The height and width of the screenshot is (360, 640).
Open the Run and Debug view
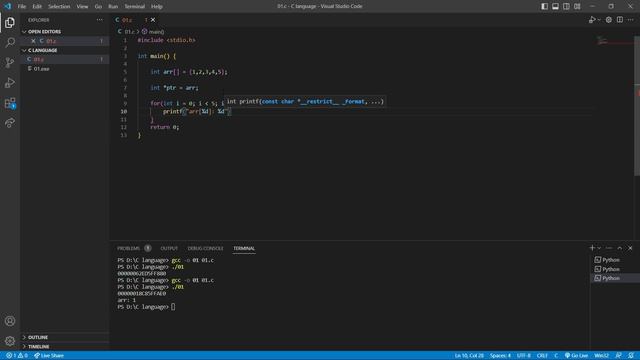(10, 82)
